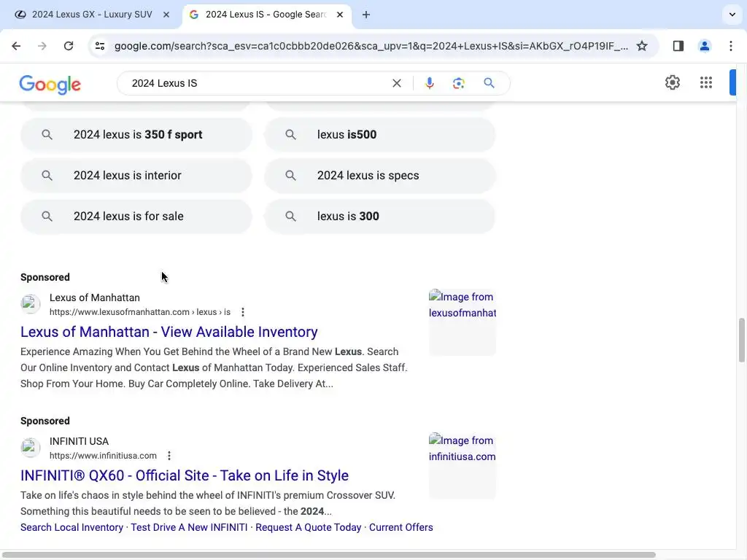The width and height of the screenshot is (747, 560).
Task: Go to Google homepage via logo
Action: [50, 85]
